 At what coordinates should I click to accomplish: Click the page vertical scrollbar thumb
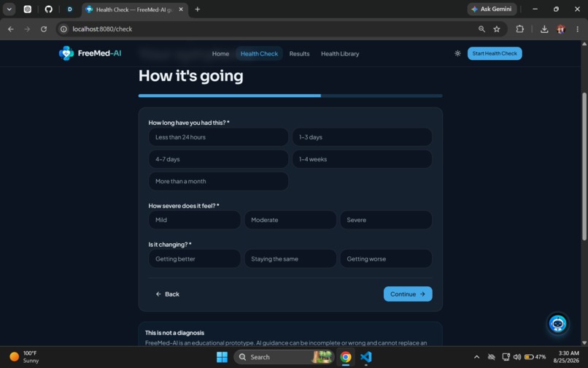[x=584, y=166]
